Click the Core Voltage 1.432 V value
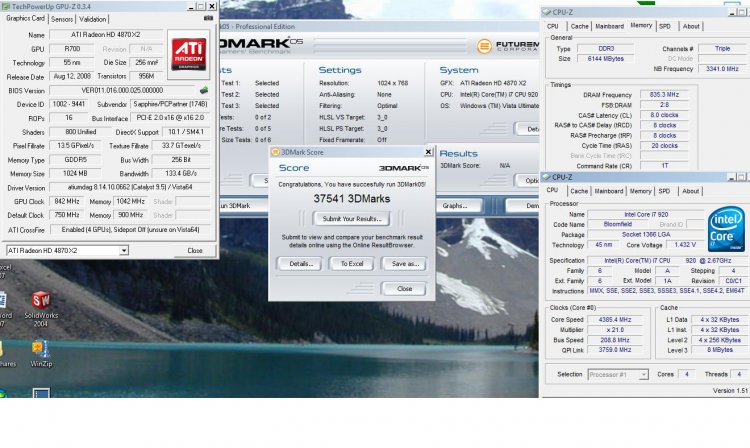Screen dimensions: 750x448 (685, 245)
